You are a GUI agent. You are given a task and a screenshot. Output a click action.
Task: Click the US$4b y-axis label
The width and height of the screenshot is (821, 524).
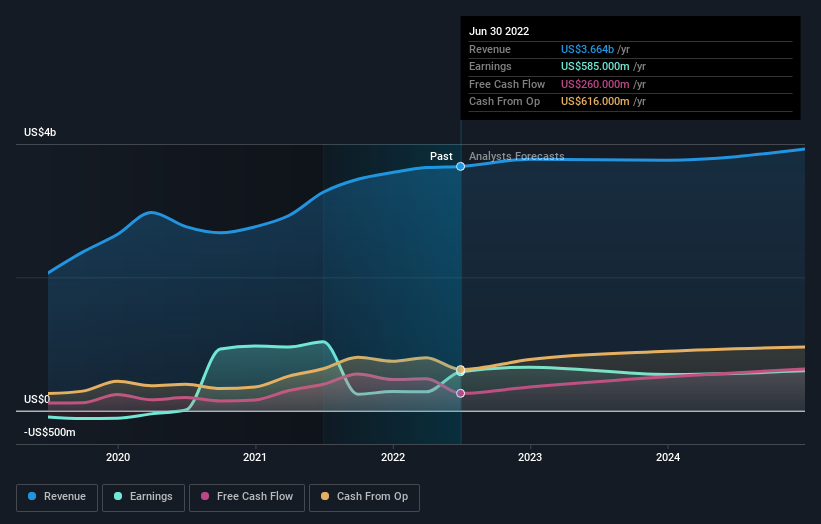(40, 132)
